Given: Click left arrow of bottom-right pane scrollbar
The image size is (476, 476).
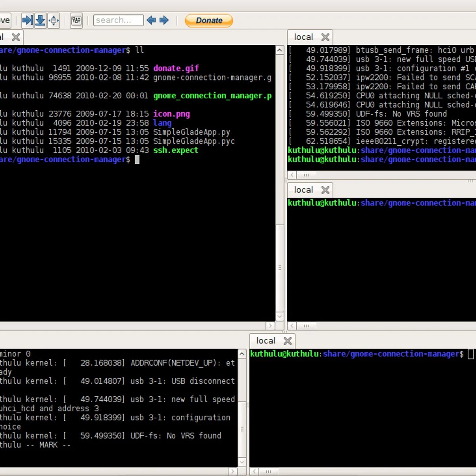Looking at the screenshot, I should coord(254,471).
